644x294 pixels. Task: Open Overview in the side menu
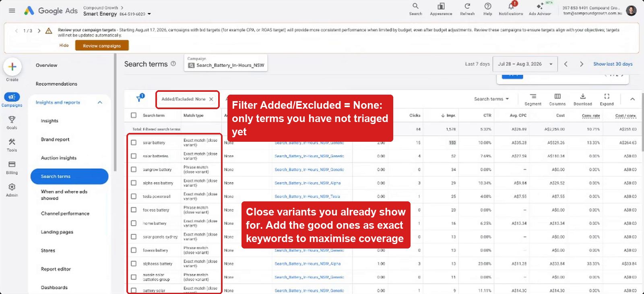[x=46, y=65]
